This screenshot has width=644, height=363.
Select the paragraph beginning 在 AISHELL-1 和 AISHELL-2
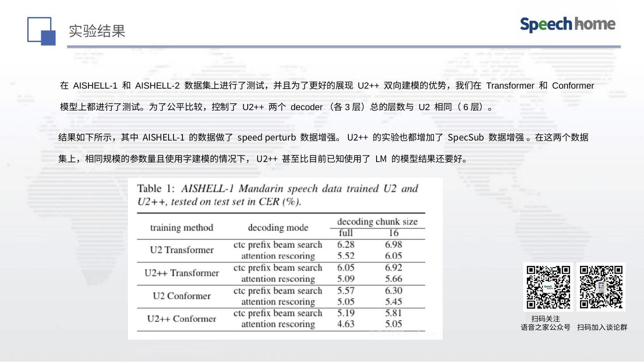pyautogui.click(x=327, y=96)
